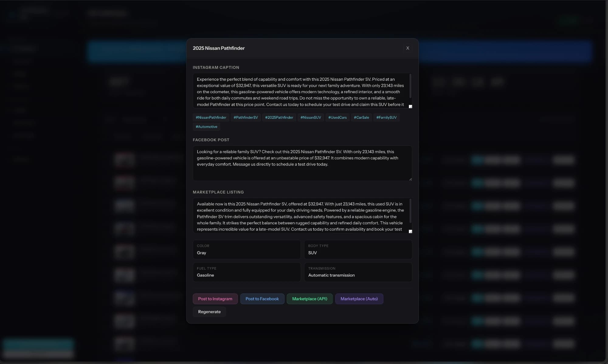Click the Instagram caption scrollbar

(410, 86)
